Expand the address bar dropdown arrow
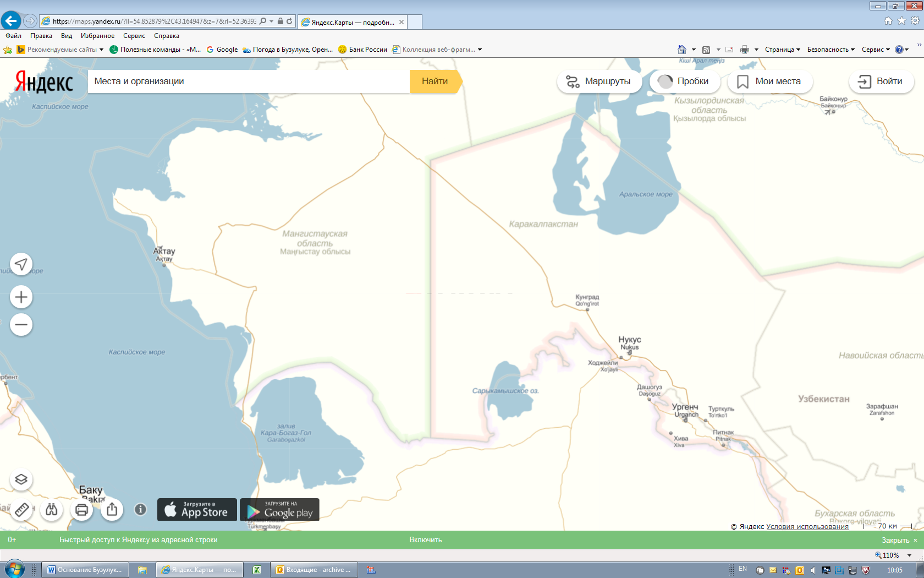 pos(272,21)
